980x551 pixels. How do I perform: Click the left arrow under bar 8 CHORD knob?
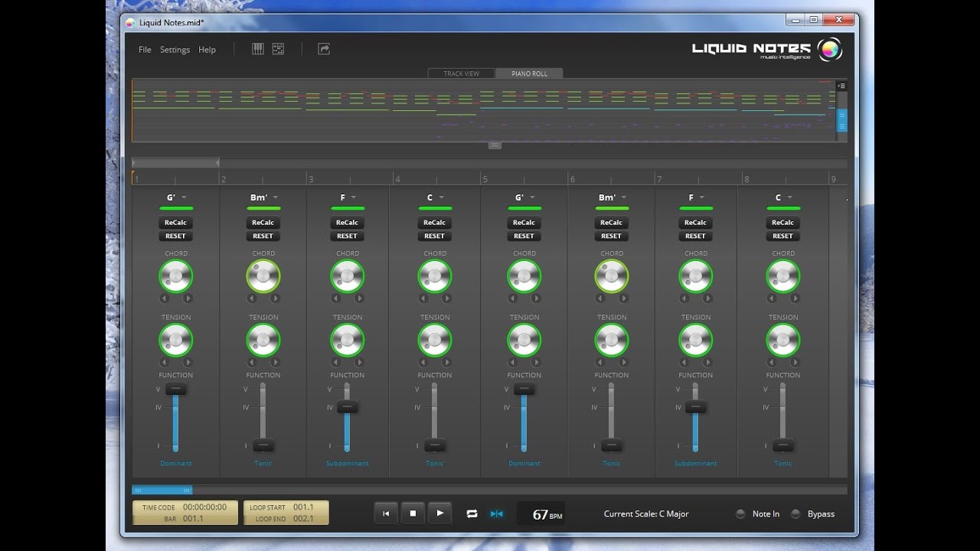(x=771, y=298)
